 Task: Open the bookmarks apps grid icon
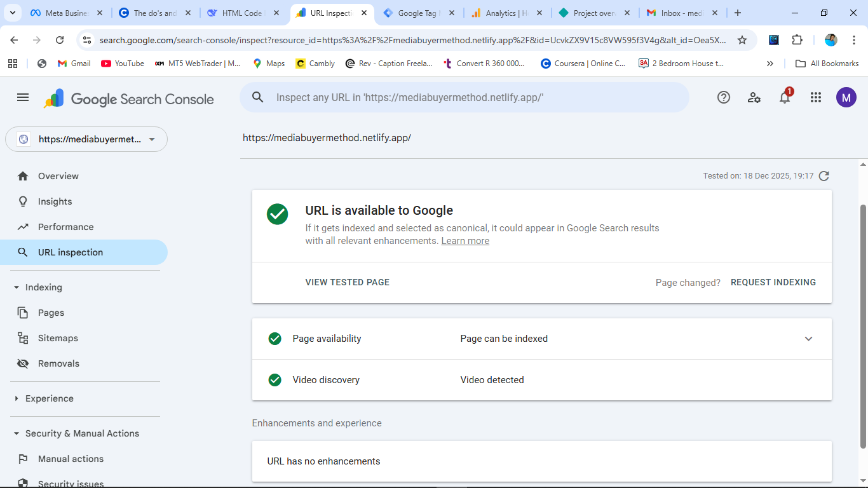tap(12, 64)
